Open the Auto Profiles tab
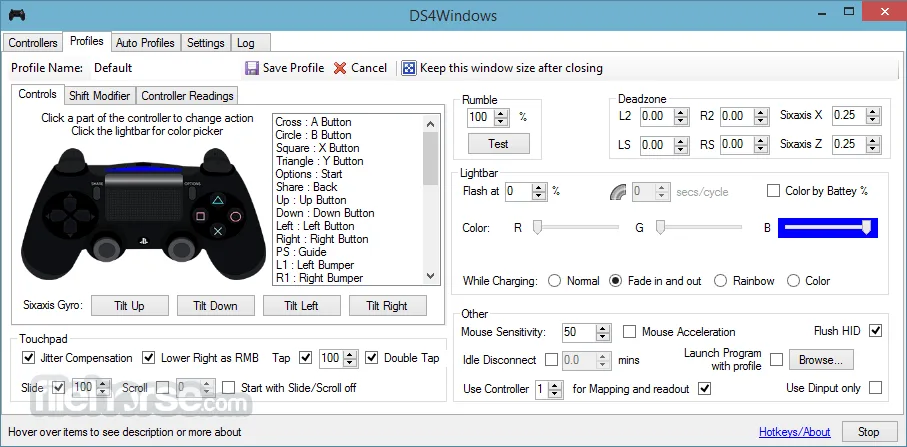Image resolution: width=907 pixels, height=447 pixels. 145,43
